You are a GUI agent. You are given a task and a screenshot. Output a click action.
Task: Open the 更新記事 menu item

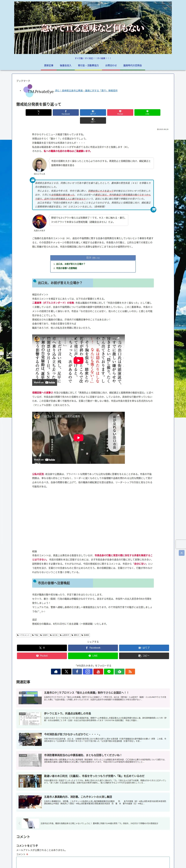(x=49, y=65)
